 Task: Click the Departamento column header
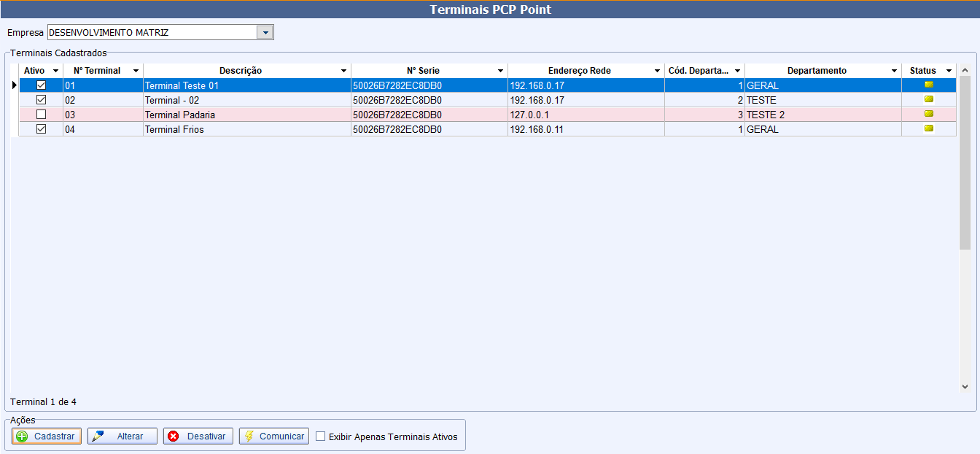coord(817,71)
